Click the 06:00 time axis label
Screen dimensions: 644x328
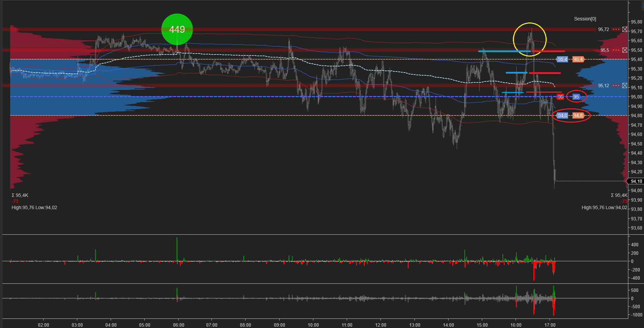pos(178,325)
